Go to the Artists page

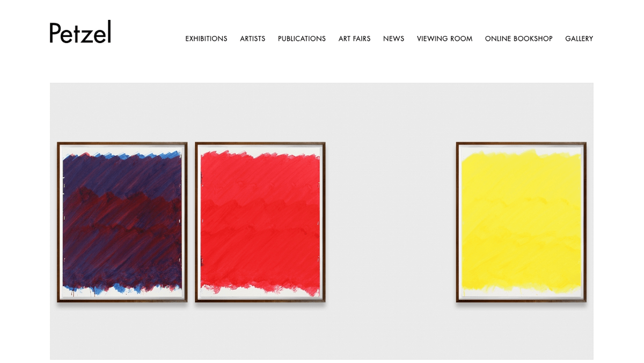(252, 39)
